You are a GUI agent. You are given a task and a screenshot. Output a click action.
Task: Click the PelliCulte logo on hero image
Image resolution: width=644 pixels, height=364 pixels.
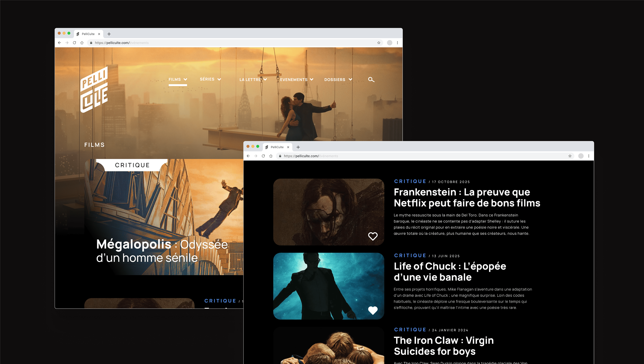click(x=94, y=90)
